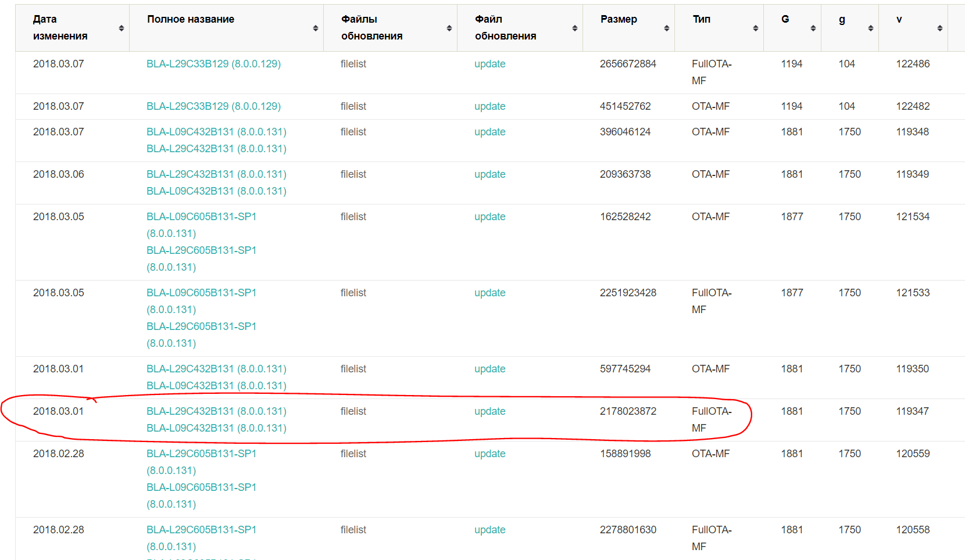Viewport: 965px width, 560px height.
Task: Select the v value 122482
Action: [x=913, y=106]
